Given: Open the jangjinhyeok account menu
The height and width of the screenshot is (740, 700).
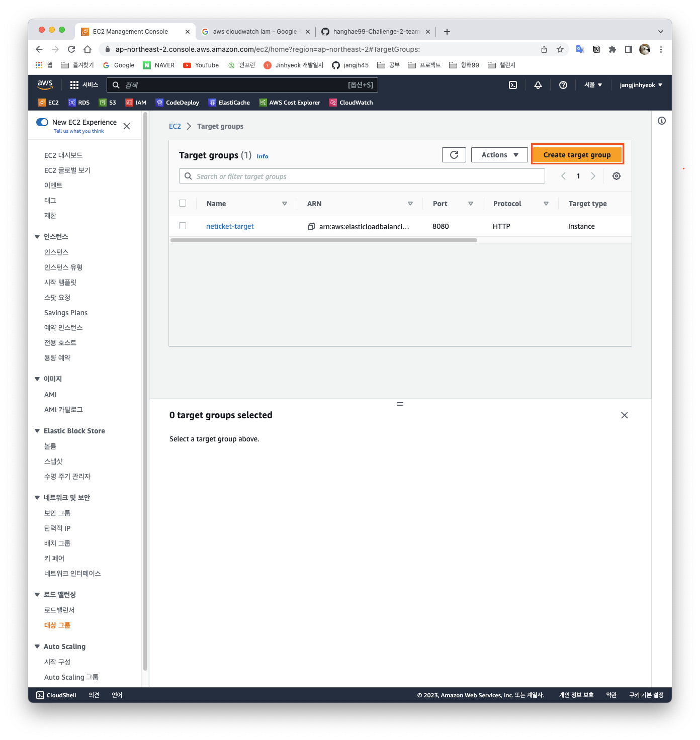Looking at the screenshot, I should pyautogui.click(x=641, y=85).
